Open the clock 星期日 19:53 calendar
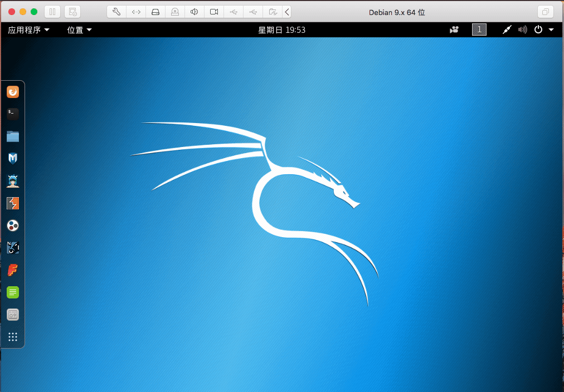The height and width of the screenshot is (392, 564). coord(281,30)
